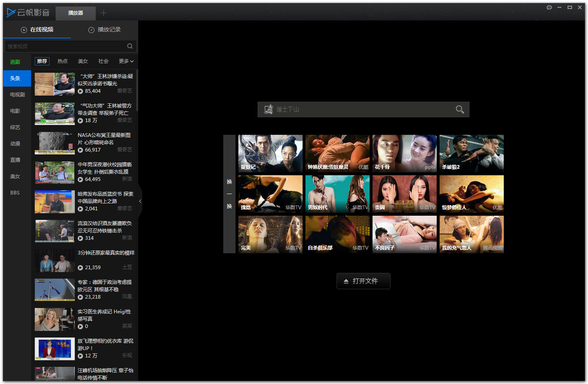Image resolution: width=588 pixels, height=384 pixels.
Task: Select the 推荐 category tab
Action: tap(42, 61)
